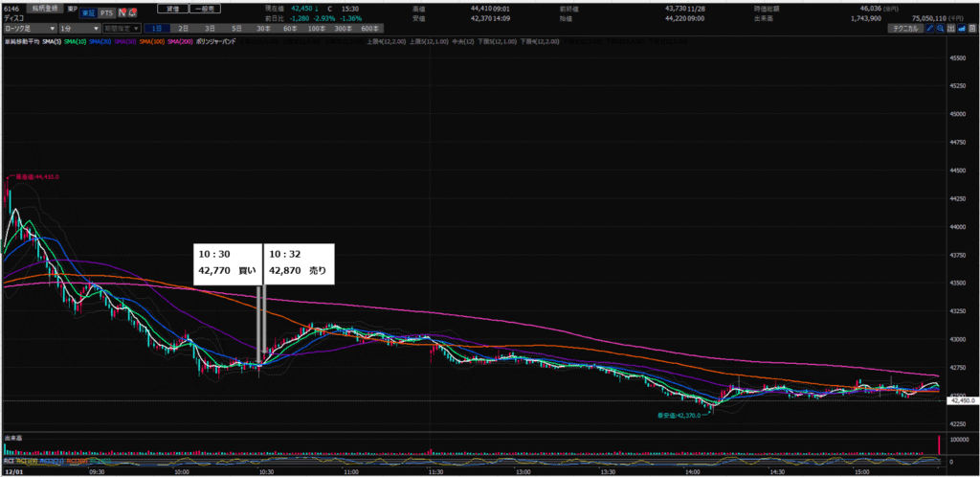This screenshot has width=980, height=477.
Task: Toggle the 東証 exchange button
Action: (86, 13)
